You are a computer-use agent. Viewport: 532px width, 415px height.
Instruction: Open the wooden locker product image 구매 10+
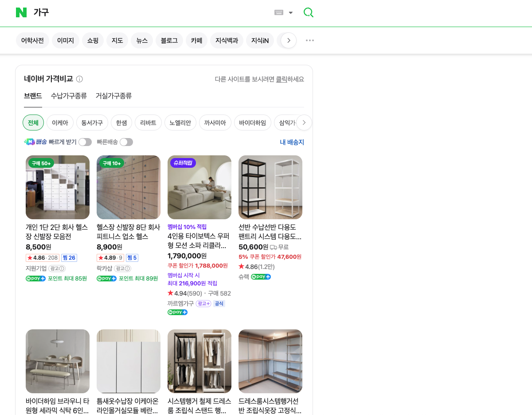coord(129,187)
